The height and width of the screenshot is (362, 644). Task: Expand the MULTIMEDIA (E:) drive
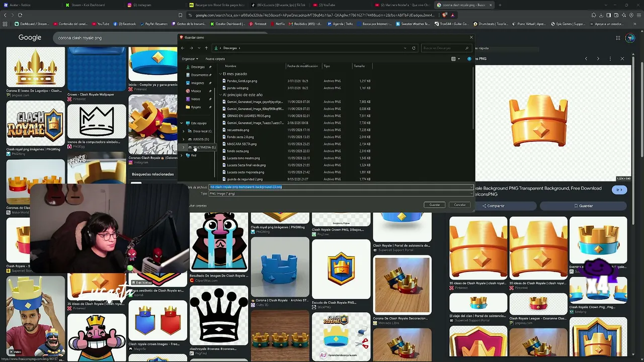[184, 147]
